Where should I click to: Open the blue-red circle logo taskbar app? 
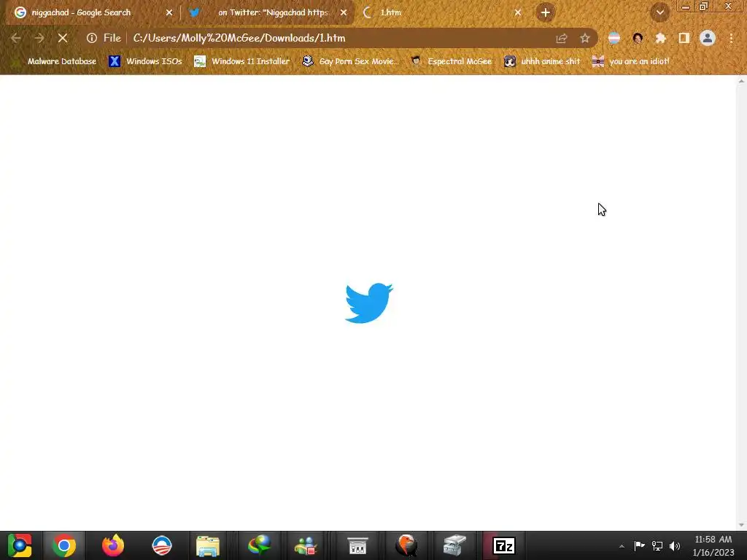click(162, 545)
